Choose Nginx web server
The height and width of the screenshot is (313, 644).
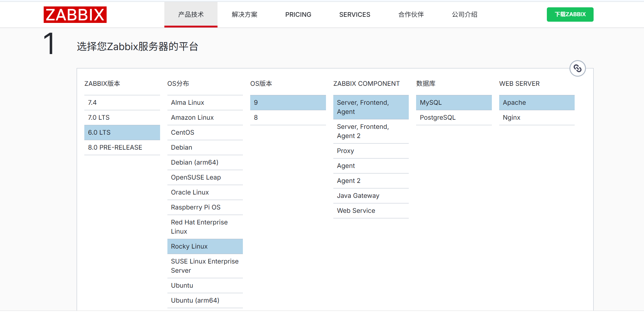pos(537,118)
